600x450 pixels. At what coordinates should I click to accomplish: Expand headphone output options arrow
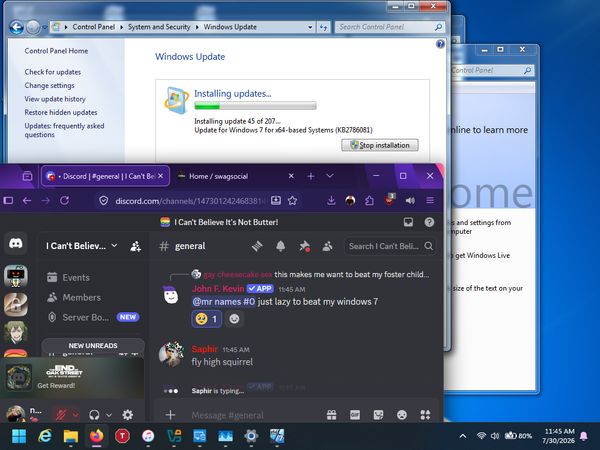pos(109,415)
